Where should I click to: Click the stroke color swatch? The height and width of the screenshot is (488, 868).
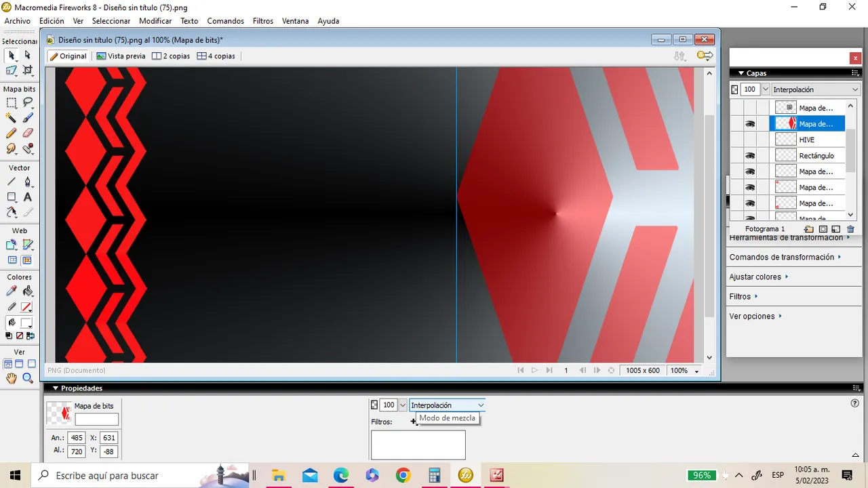tap(26, 307)
